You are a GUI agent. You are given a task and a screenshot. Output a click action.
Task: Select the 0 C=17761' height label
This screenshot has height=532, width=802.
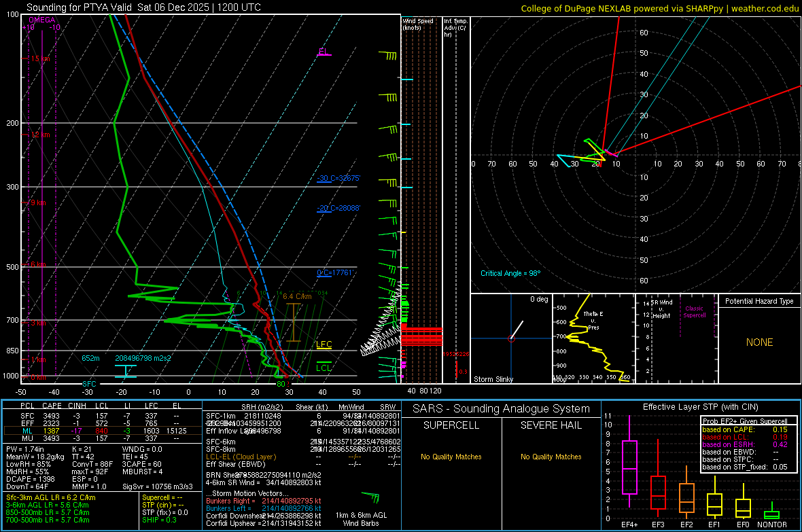(336, 272)
